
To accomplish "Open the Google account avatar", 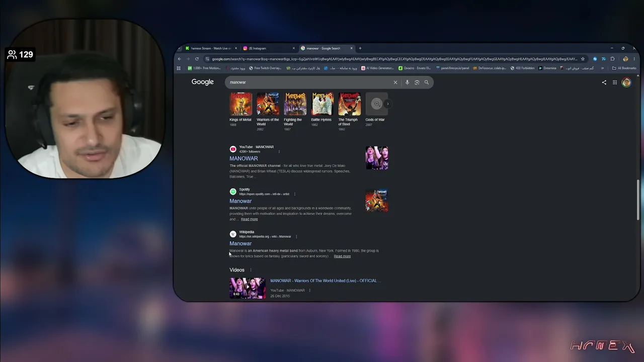I will click(x=626, y=82).
